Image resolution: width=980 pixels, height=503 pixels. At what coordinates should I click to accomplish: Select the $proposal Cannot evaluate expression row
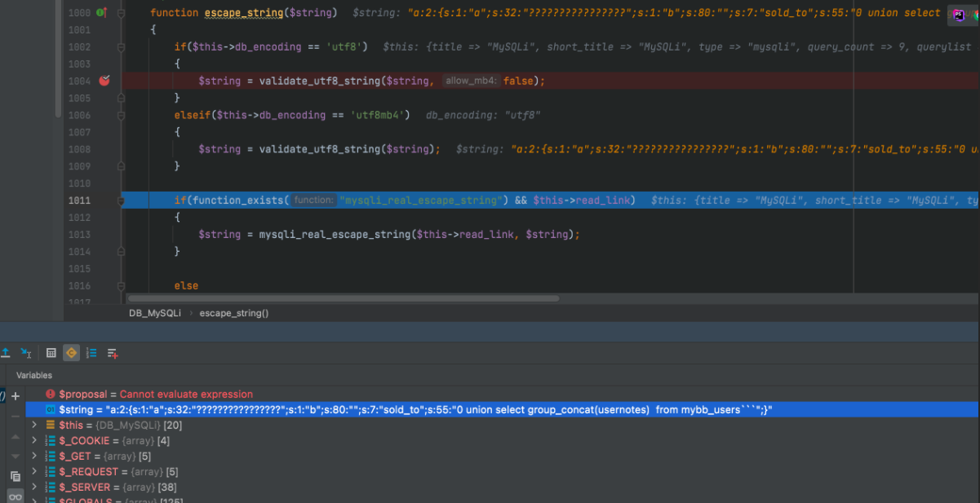(x=502, y=394)
